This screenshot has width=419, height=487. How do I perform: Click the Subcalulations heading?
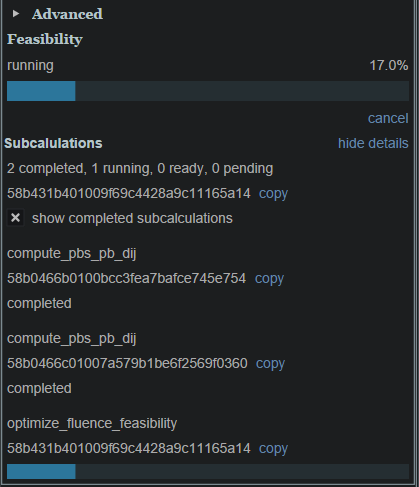(53, 143)
